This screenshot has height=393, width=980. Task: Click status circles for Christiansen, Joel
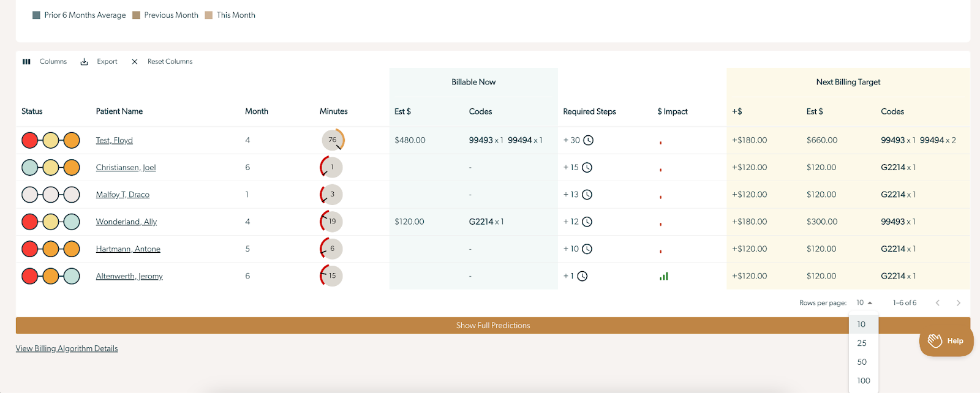click(51, 168)
